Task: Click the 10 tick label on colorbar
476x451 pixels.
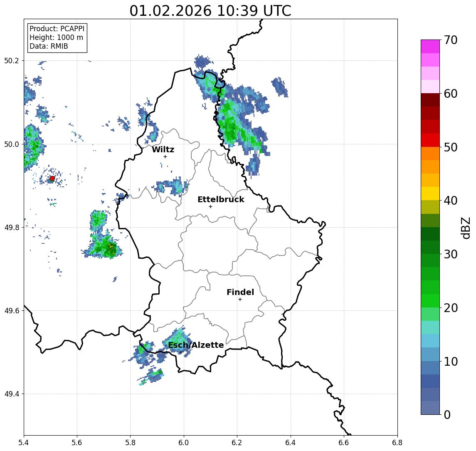Action: (451, 361)
